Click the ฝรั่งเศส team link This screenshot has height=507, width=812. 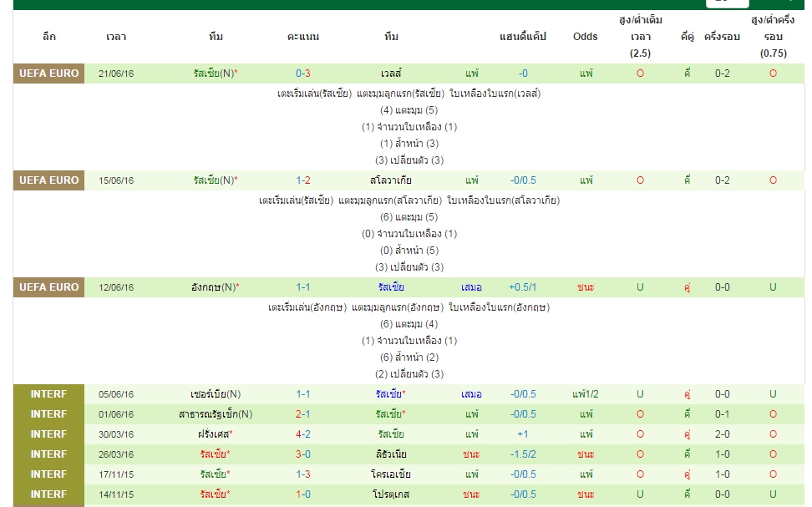click(x=216, y=434)
